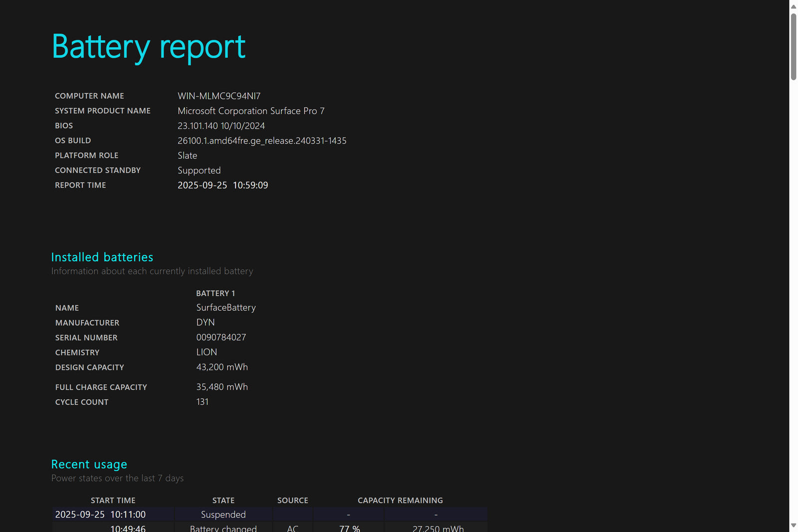
Task: Click the OS build string
Action: [262, 141]
